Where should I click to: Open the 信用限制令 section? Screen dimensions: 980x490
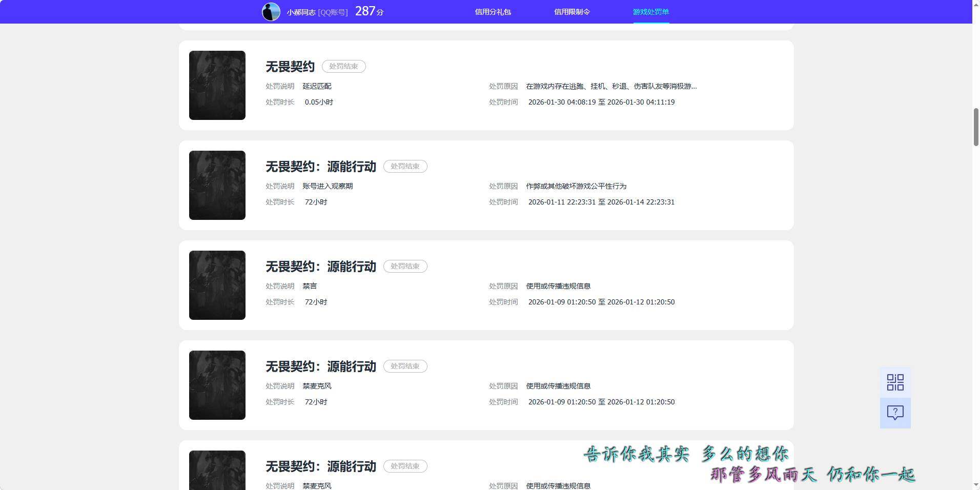[x=573, y=11]
